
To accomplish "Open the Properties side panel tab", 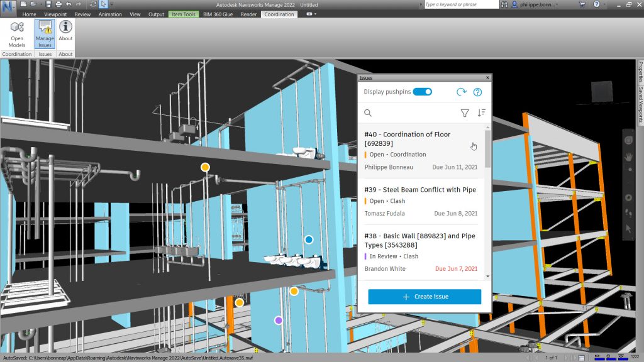I will [x=640, y=72].
